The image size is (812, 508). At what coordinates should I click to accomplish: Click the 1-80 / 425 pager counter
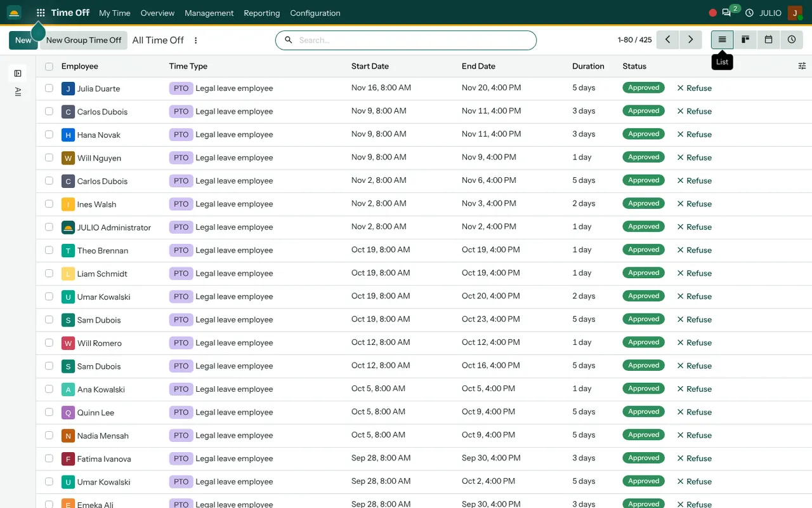point(634,40)
